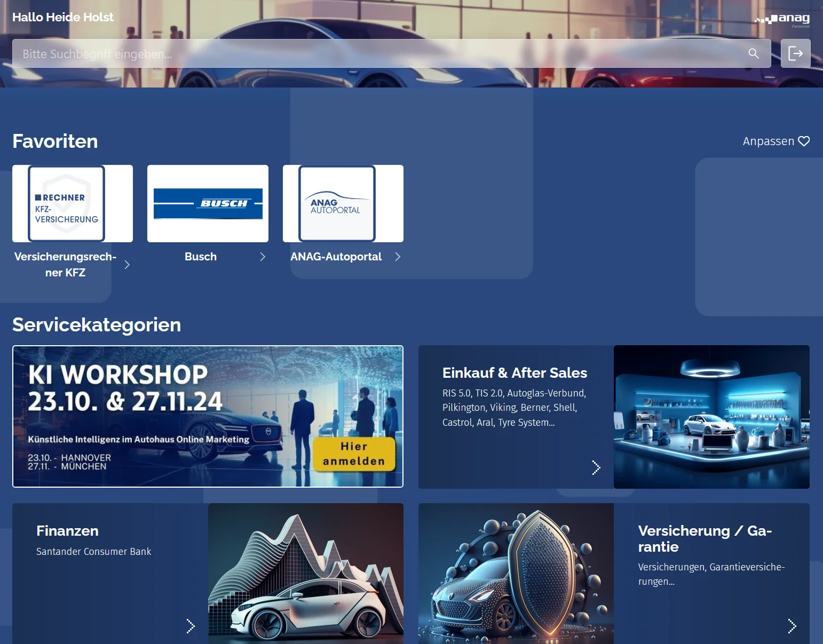The image size is (823, 644).
Task: Click the anag logo
Action: pos(782,20)
